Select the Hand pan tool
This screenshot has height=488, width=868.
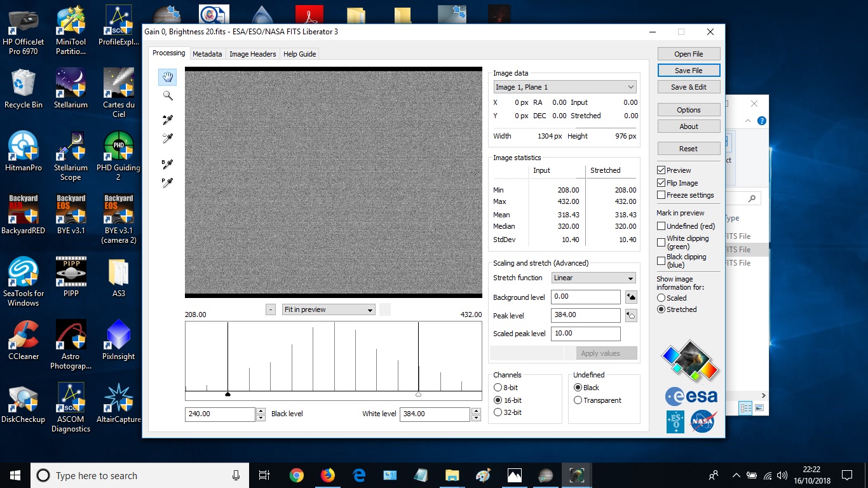pos(168,78)
